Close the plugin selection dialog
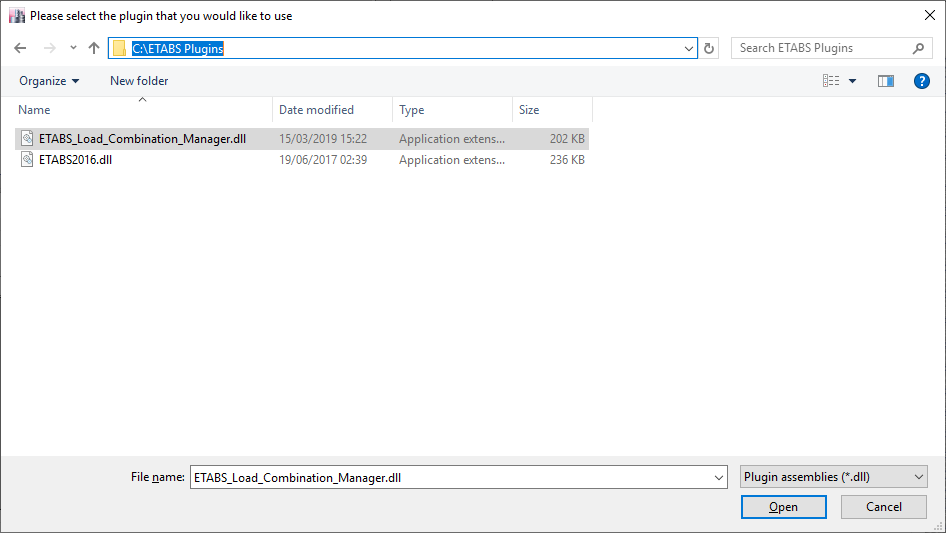Image resolution: width=946 pixels, height=533 pixels. [930, 15]
